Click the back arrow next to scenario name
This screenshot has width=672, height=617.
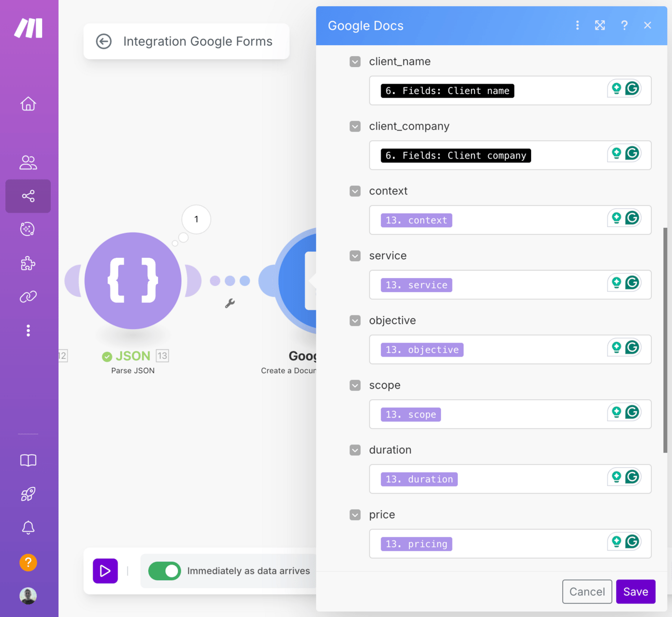coord(104,41)
